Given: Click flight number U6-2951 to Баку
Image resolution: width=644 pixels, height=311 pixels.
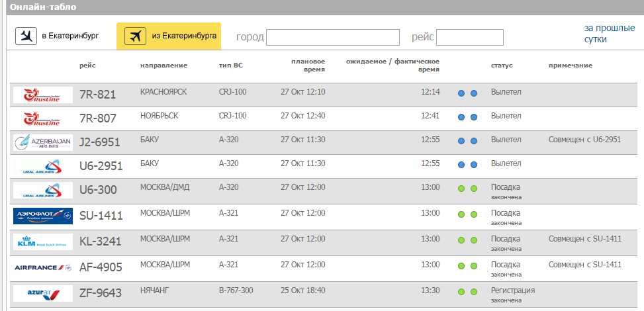Looking at the screenshot, I should coord(101,166).
